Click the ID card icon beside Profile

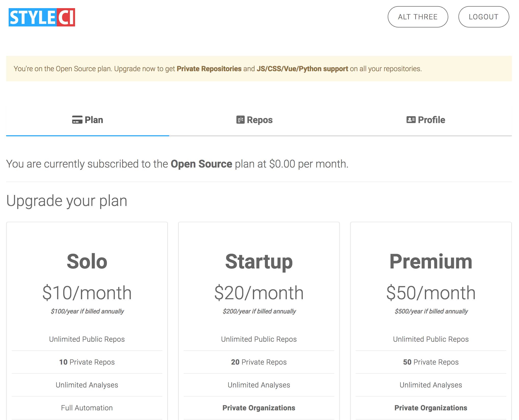click(411, 120)
